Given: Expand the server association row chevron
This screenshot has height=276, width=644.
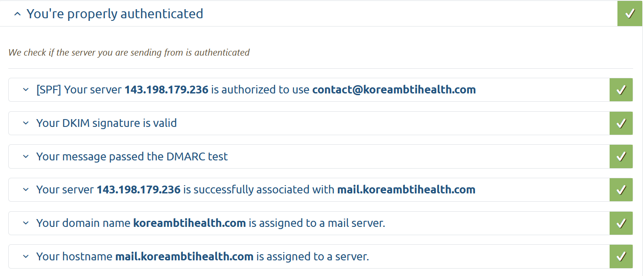Looking at the screenshot, I should coord(26,190).
